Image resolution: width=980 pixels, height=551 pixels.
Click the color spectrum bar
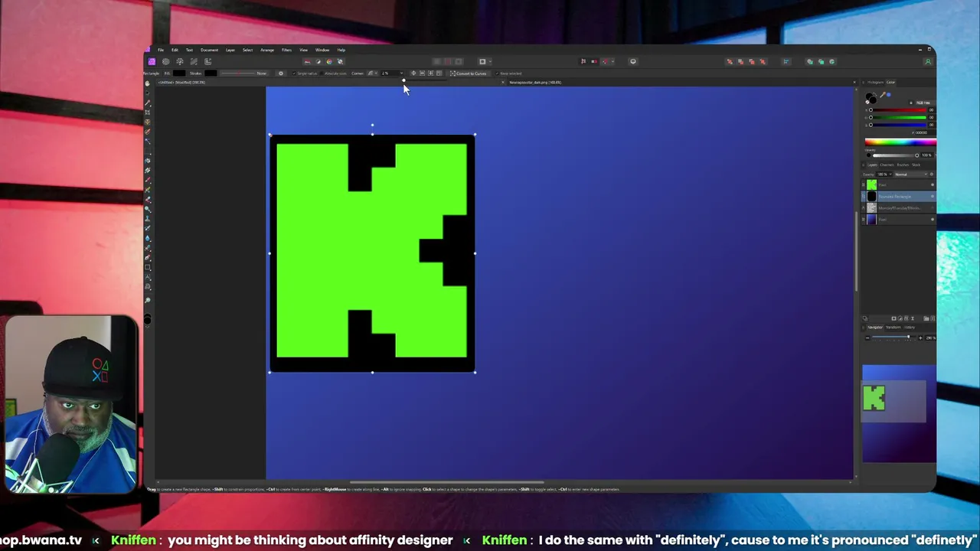click(x=900, y=142)
